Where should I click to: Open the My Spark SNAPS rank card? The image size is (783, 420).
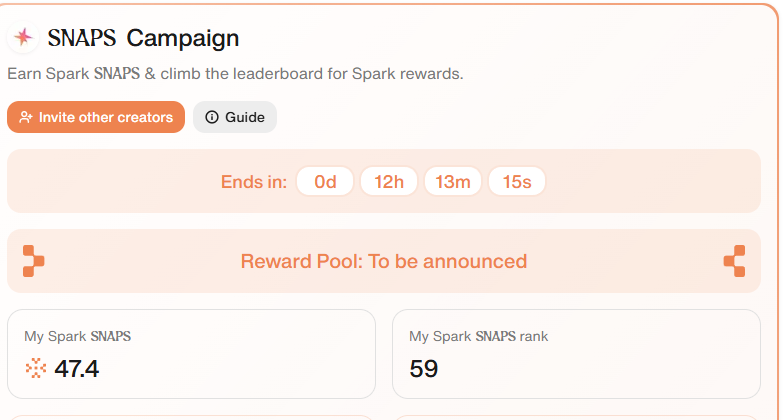576,354
